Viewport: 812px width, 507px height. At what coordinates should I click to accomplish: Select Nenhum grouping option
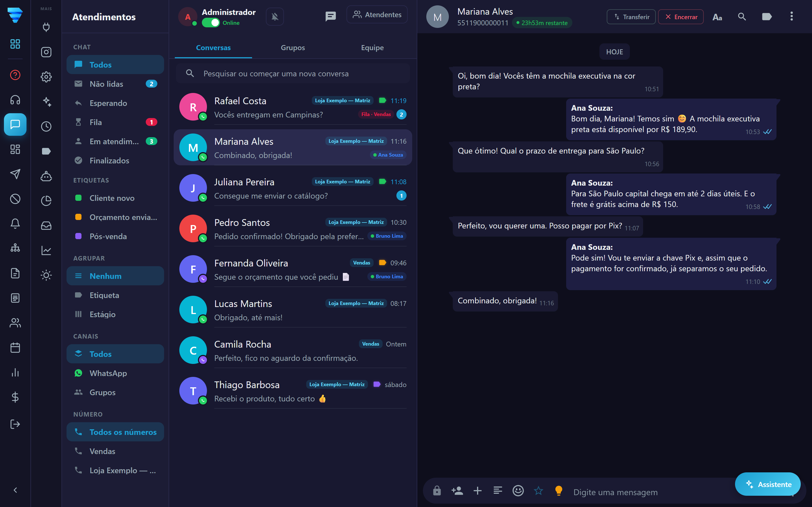pos(115,276)
